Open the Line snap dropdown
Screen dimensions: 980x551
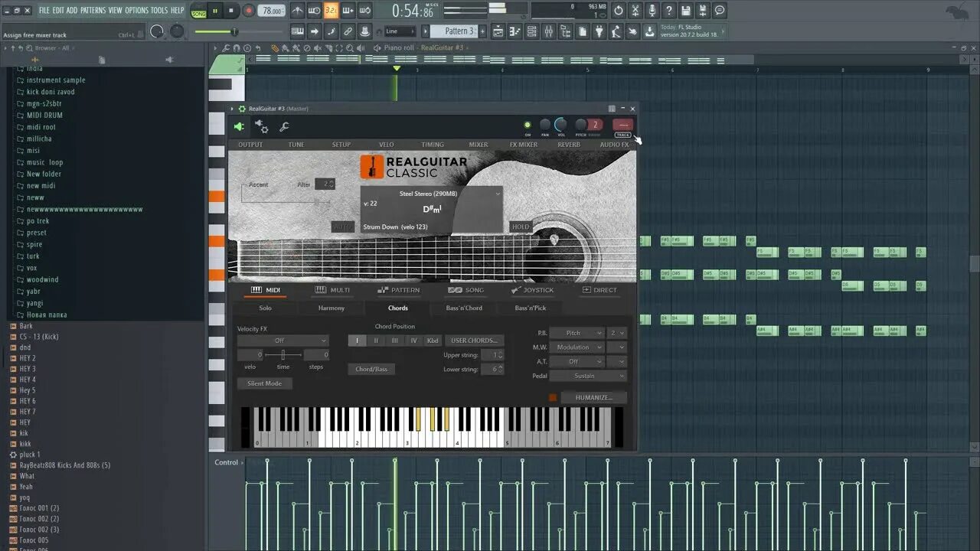pos(400,31)
